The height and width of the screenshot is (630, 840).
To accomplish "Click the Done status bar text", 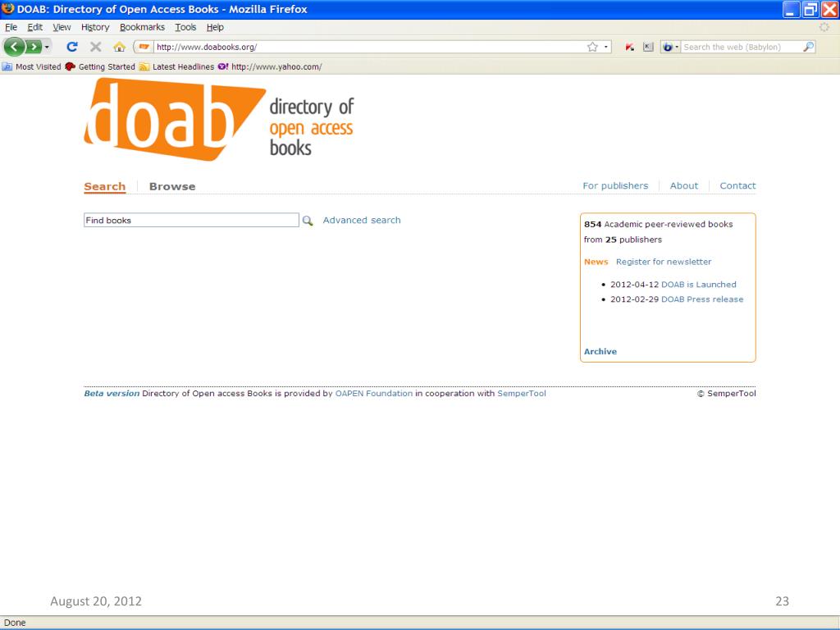I will (x=15, y=623).
